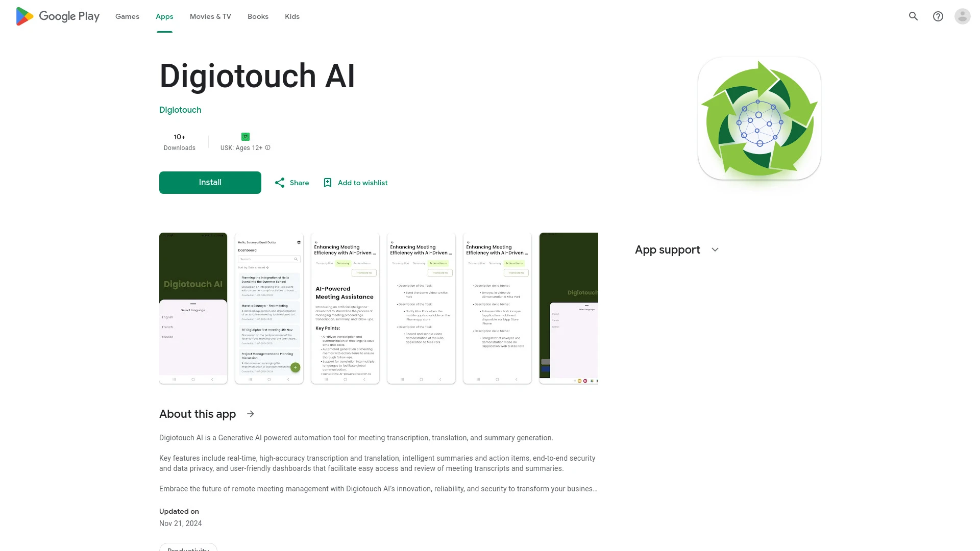The height and width of the screenshot is (551, 980).
Task: Toggle Add to wishlist on
Action: (355, 182)
